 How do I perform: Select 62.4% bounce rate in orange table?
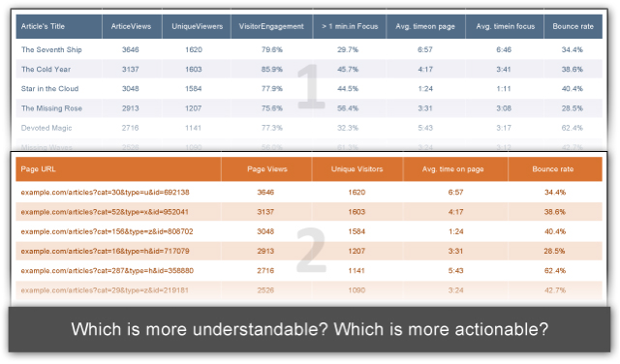click(x=555, y=271)
